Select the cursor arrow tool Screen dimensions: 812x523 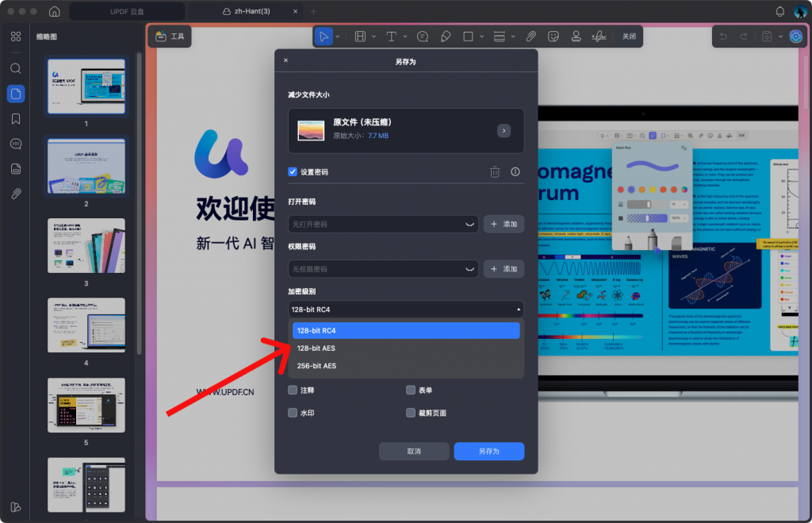tap(324, 37)
